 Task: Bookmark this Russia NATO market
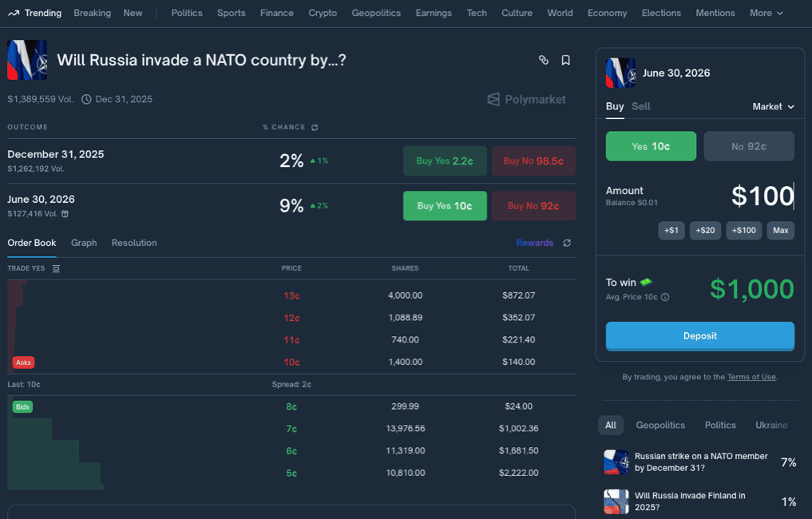[x=565, y=60]
